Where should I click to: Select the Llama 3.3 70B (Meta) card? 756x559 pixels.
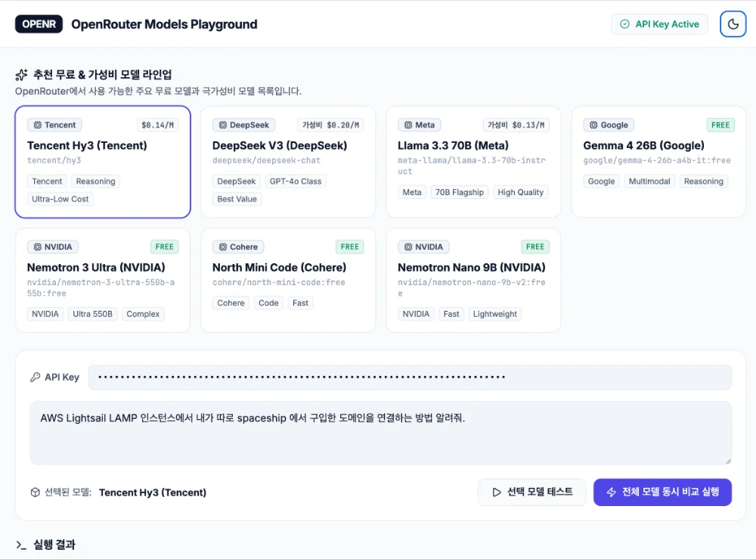tap(473, 162)
